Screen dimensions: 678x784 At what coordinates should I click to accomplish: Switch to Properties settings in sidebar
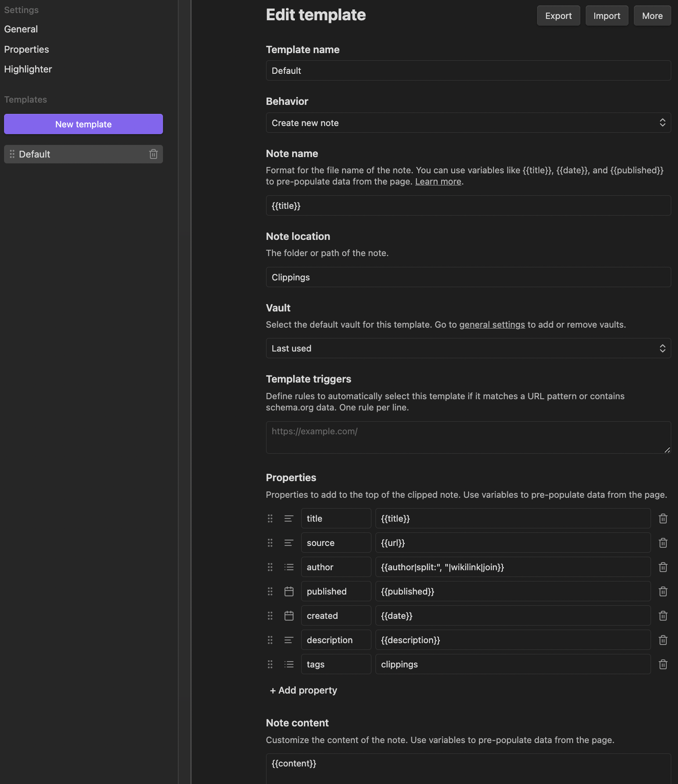point(27,50)
